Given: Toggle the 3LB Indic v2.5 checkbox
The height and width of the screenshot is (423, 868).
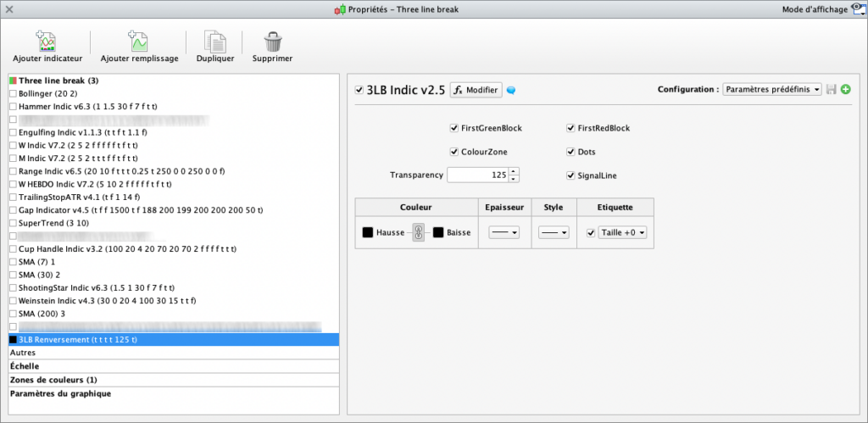Looking at the screenshot, I should [x=359, y=90].
